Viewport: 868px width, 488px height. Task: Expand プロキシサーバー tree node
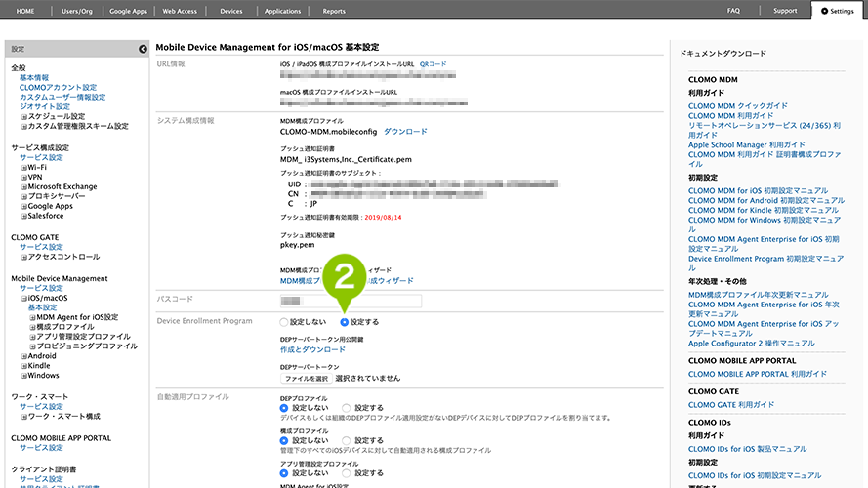[24, 196]
